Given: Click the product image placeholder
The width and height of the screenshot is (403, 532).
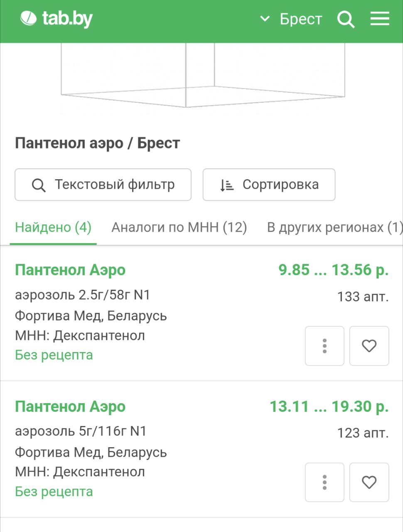Looking at the screenshot, I should pyautogui.click(x=203, y=75).
